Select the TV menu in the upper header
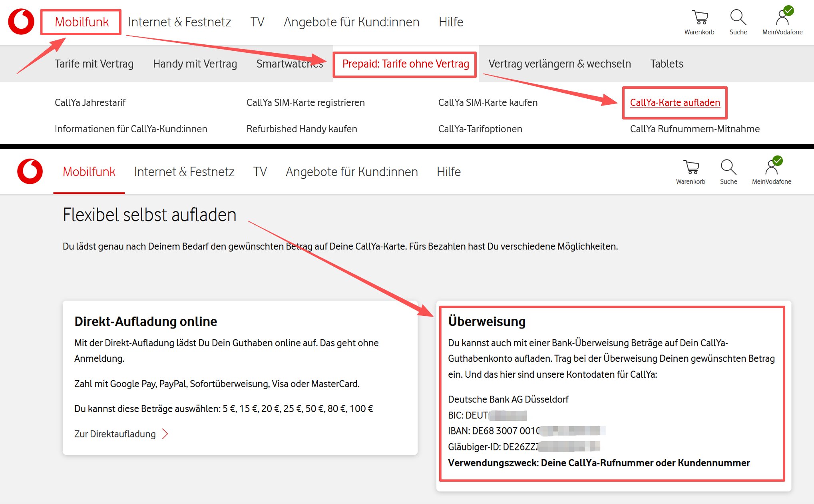 pos(257,22)
